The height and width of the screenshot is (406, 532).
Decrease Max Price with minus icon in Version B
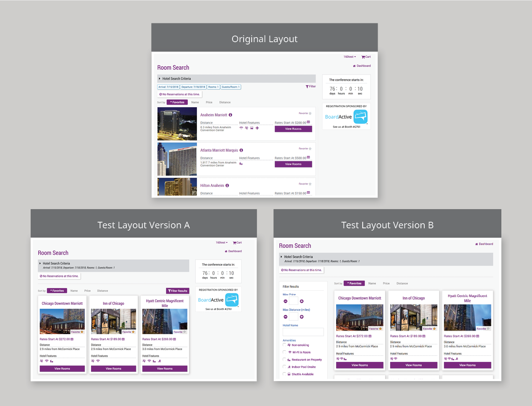tap(285, 301)
